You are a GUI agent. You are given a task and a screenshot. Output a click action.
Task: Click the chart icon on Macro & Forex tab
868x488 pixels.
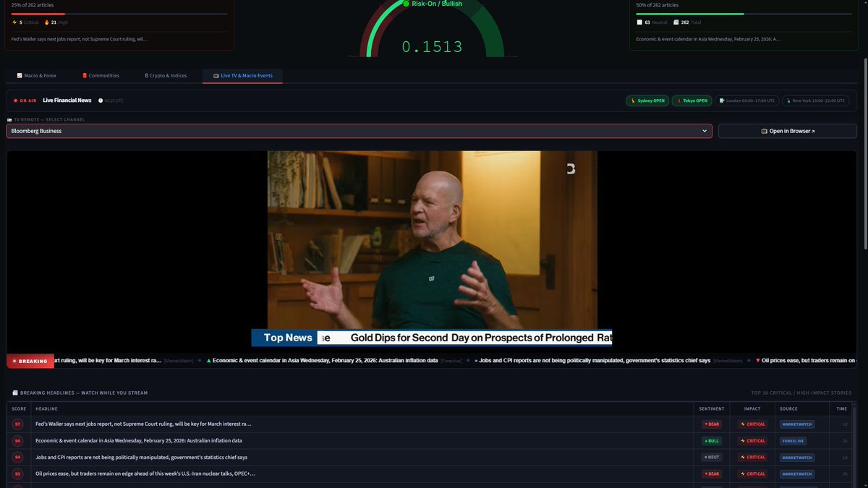point(20,75)
